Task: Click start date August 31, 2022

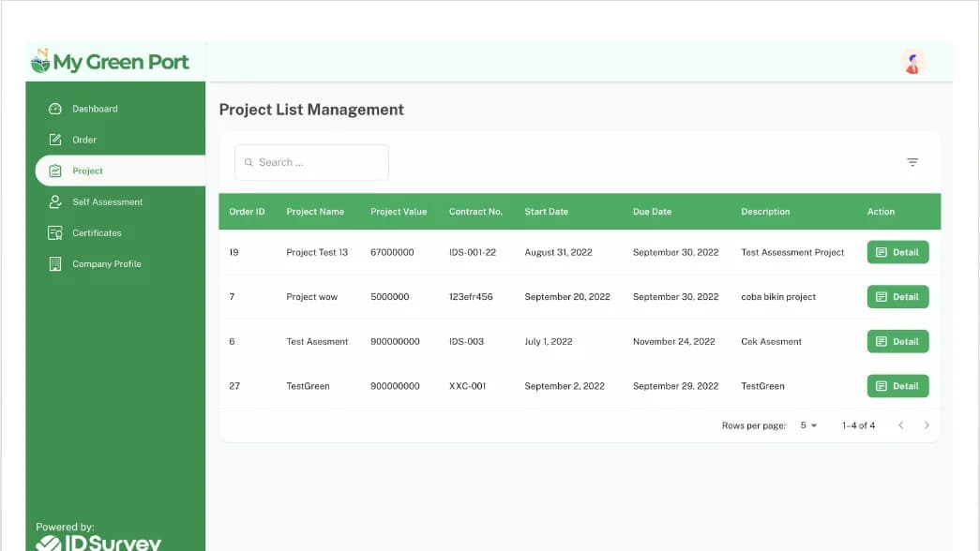Action: point(558,252)
